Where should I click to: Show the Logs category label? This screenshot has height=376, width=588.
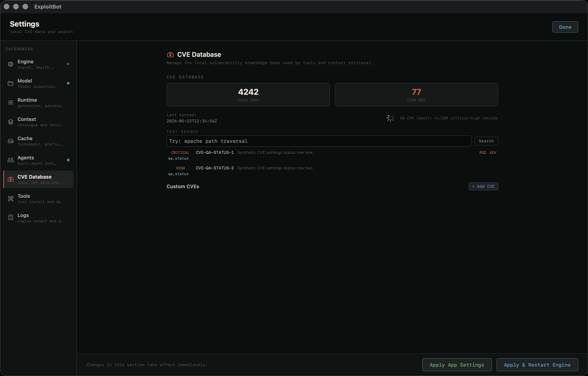click(x=23, y=215)
